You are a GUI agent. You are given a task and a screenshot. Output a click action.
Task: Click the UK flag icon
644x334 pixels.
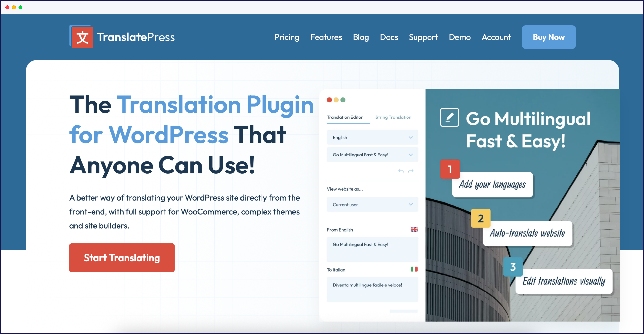414,229
